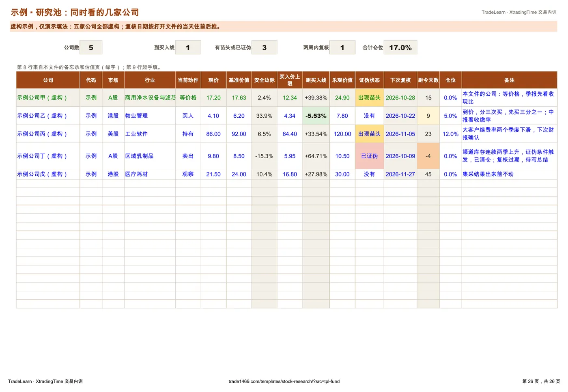Image resolution: width=568 pixels, height=392 pixels.
Task: Select the 区域乳制品 industry cell
Action: point(150,156)
